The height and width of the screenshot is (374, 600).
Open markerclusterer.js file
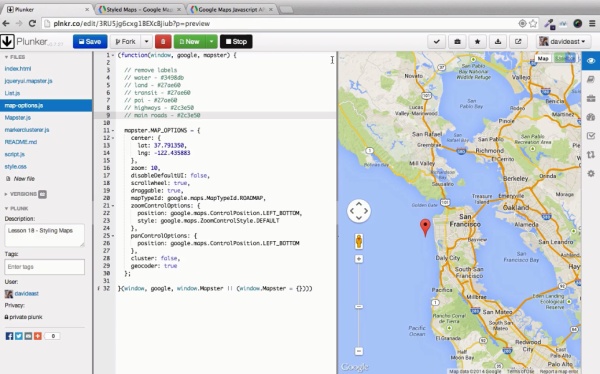pos(27,130)
